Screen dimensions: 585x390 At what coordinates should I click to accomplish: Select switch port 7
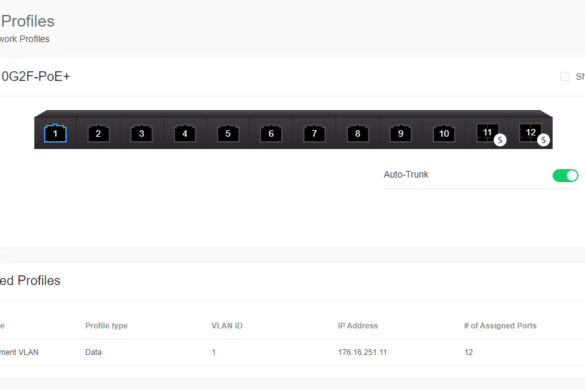point(314,133)
